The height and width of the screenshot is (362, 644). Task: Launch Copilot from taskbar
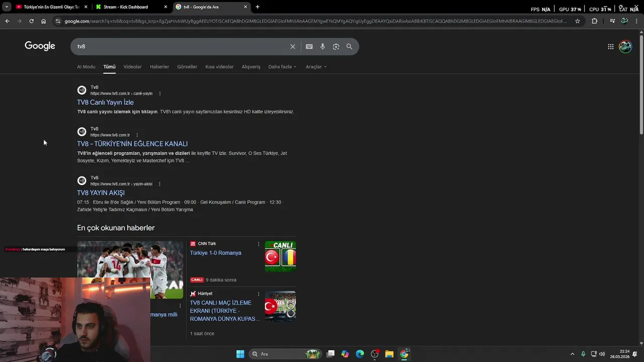tap(345, 354)
